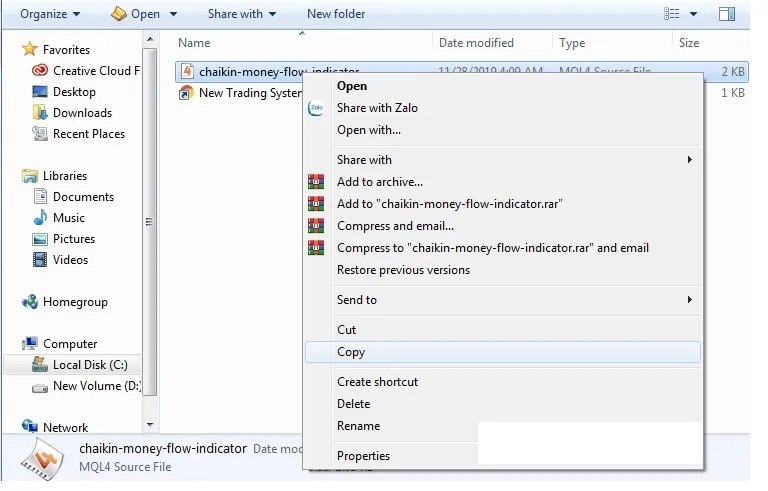Click WinRAR icon beside Add to archive
The width and height of the screenshot is (768, 491).
click(316, 182)
